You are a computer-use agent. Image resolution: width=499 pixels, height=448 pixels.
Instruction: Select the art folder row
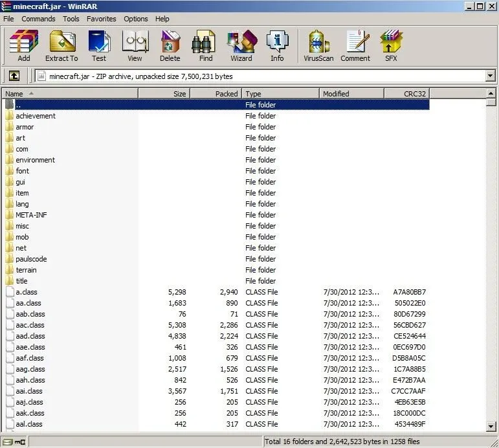tap(216, 138)
